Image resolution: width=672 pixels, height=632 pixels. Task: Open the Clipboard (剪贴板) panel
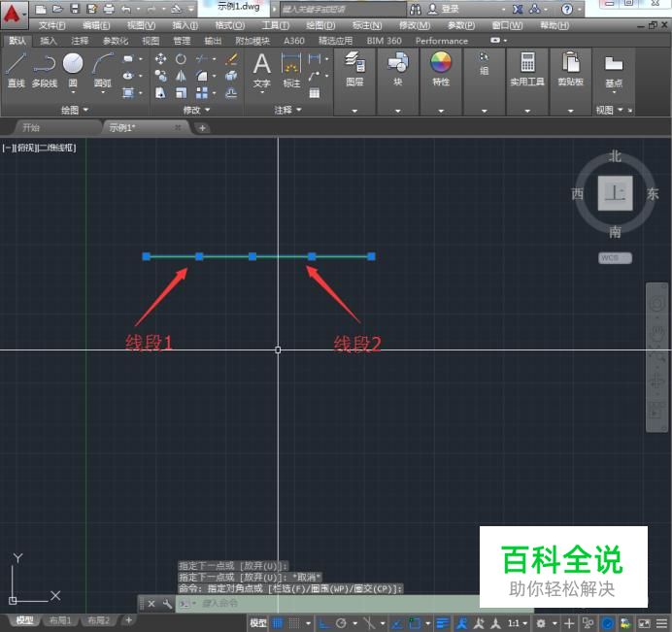(570, 69)
